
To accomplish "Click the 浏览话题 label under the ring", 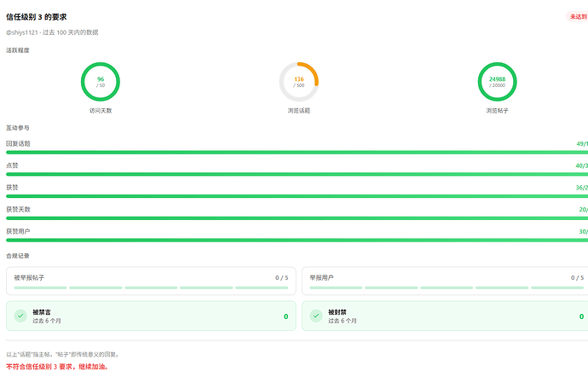I will [x=299, y=110].
